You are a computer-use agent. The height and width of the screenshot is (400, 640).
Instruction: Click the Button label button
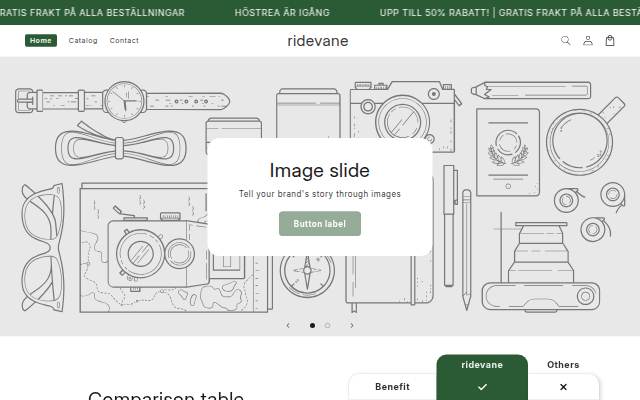tap(320, 224)
